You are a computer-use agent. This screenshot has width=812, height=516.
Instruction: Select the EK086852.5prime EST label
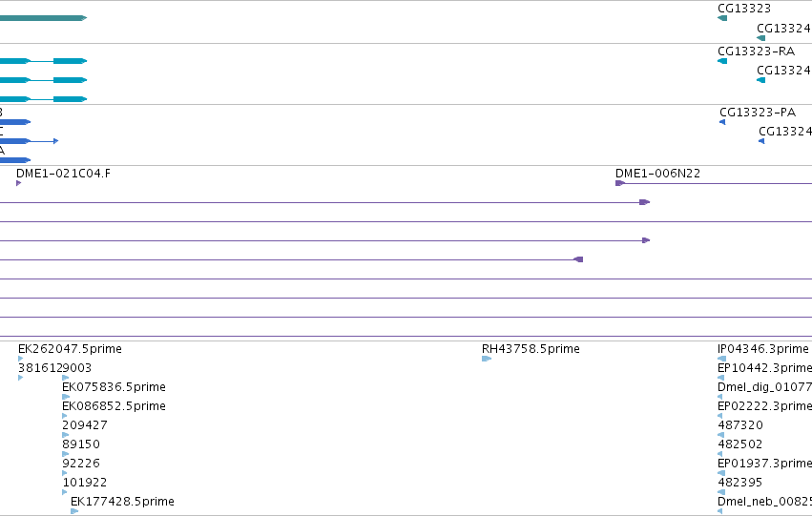(x=114, y=406)
